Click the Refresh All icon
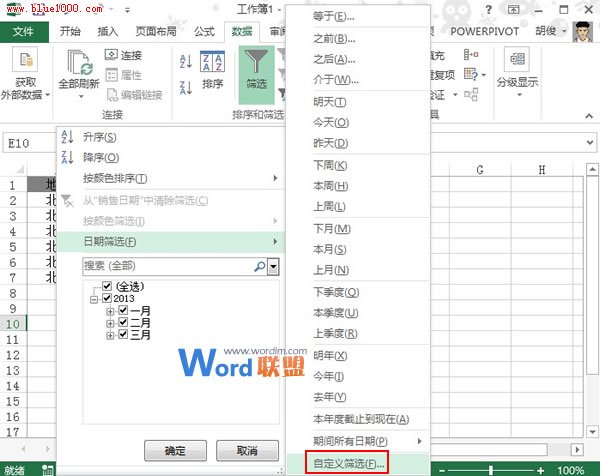600x476 pixels. point(79,62)
